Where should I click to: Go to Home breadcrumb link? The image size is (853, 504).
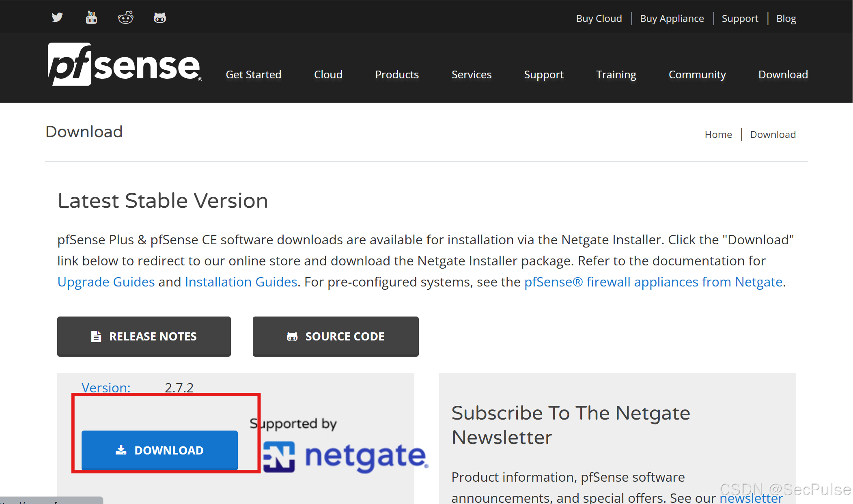(x=718, y=134)
